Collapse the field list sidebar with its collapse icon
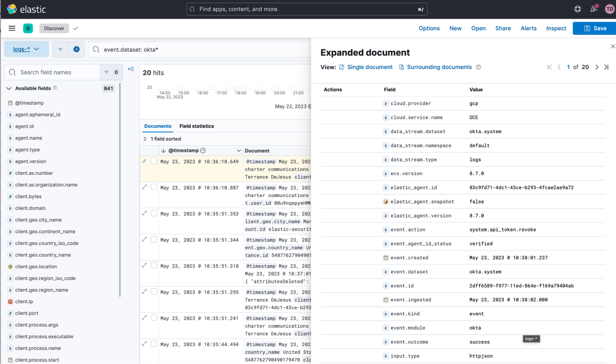The image size is (616, 364). (131, 69)
